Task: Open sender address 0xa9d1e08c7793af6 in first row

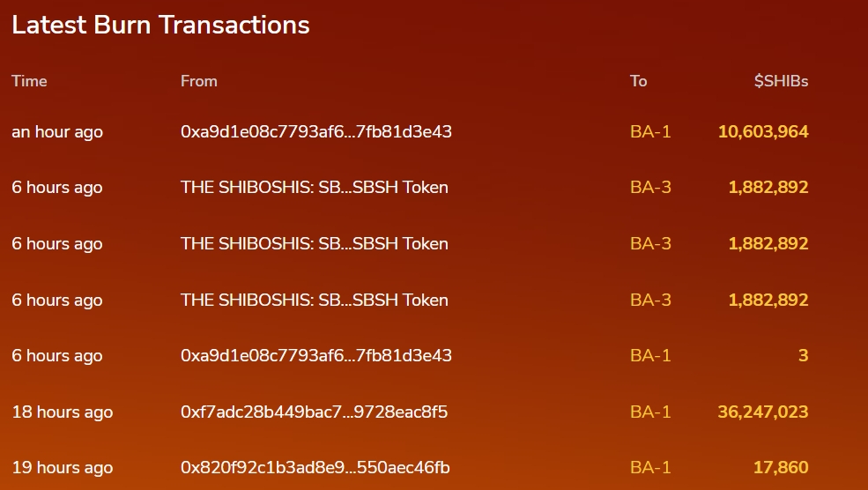Action: point(316,132)
